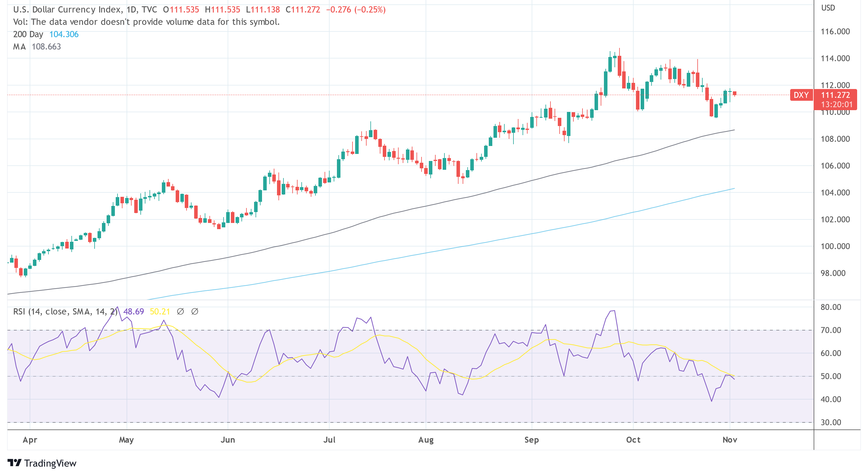Click the second empty-value symbol after RSI
Viewport: 868px width, 475px height.
pyautogui.click(x=194, y=312)
